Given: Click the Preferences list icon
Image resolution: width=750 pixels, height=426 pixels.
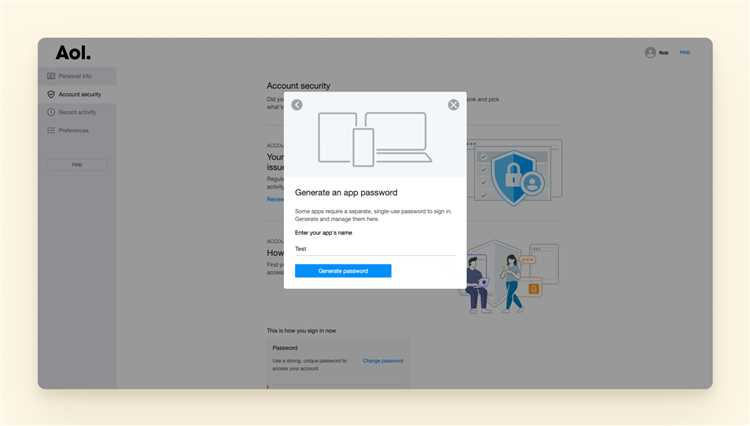Looking at the screenshot, I should [51, 130].
